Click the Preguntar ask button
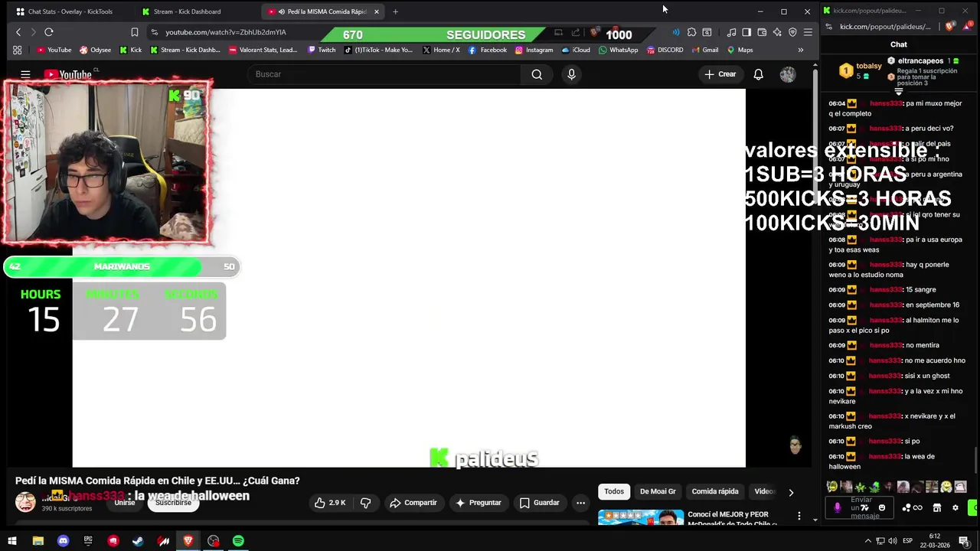This screenshot has width=980, height=551. pyautogui.click(x=478, y=503)
